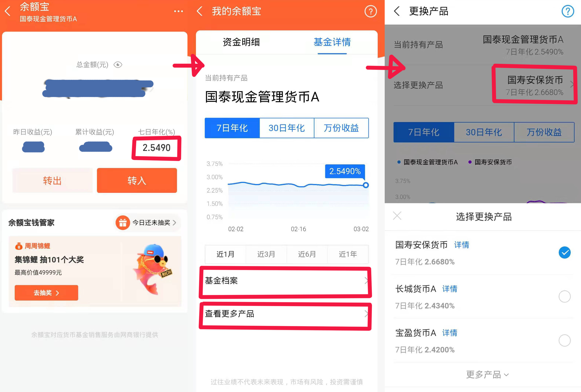The height and width of the screenshot is (392, 581).
Task: Select the 万份收益 tab on 更换产品 page
Action: point(545,133)
